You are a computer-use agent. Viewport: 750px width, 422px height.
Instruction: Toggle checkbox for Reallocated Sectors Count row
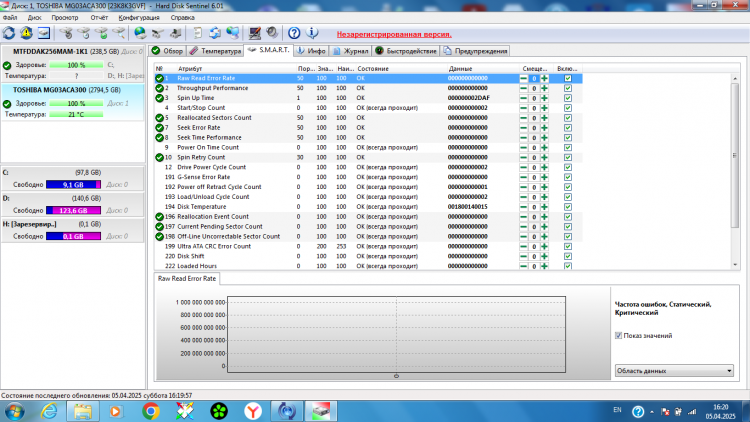pyautogui.click(x=568, y=118)
